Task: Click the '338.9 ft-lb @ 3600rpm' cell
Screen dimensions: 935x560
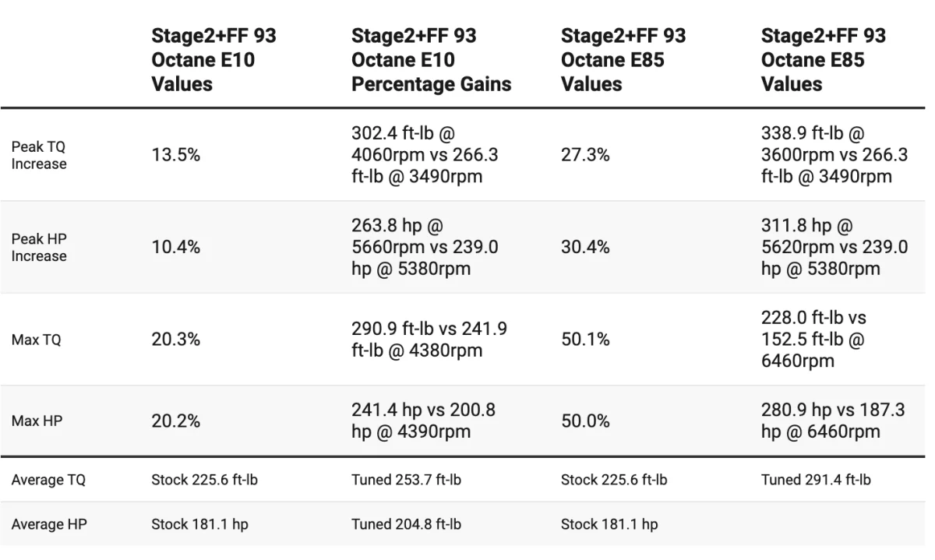Action: [x=834, y=155]
